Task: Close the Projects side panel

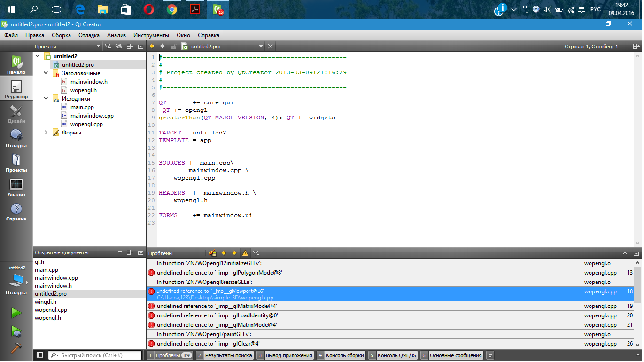Action: pos(140,47)
